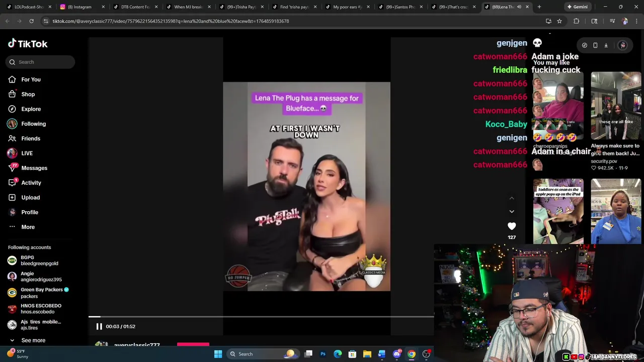This screenshot has width=644, height=362.
Task: Switch to the When MJ break browser tab
Action: [188, 7]
